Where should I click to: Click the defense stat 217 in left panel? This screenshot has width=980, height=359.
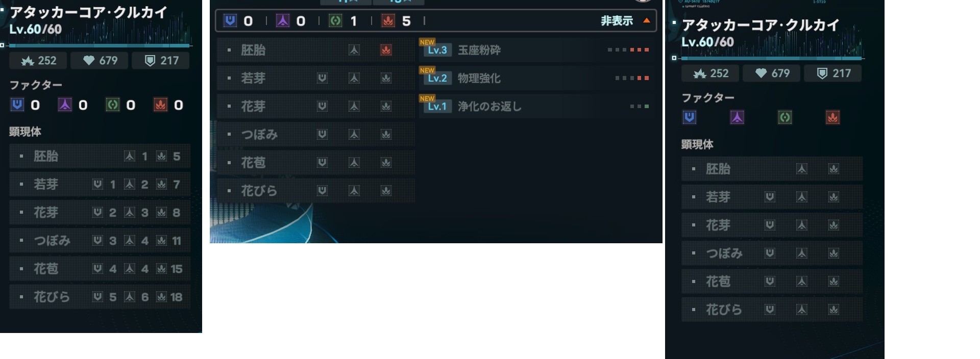[x=161, y=61]
